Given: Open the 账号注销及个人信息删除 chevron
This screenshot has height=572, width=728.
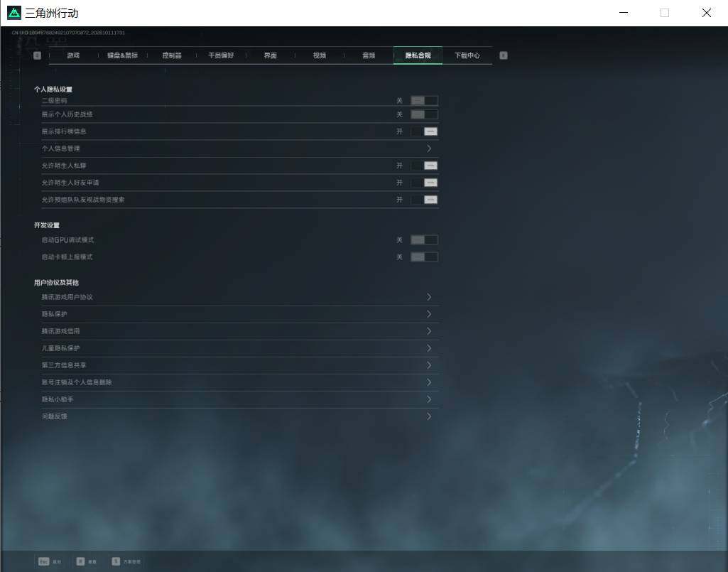Looking at the screenshot, I should [429, 382].
